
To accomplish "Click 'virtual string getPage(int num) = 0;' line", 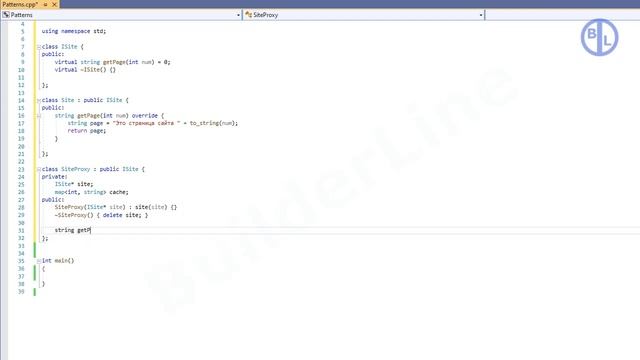I will point(113,62).
